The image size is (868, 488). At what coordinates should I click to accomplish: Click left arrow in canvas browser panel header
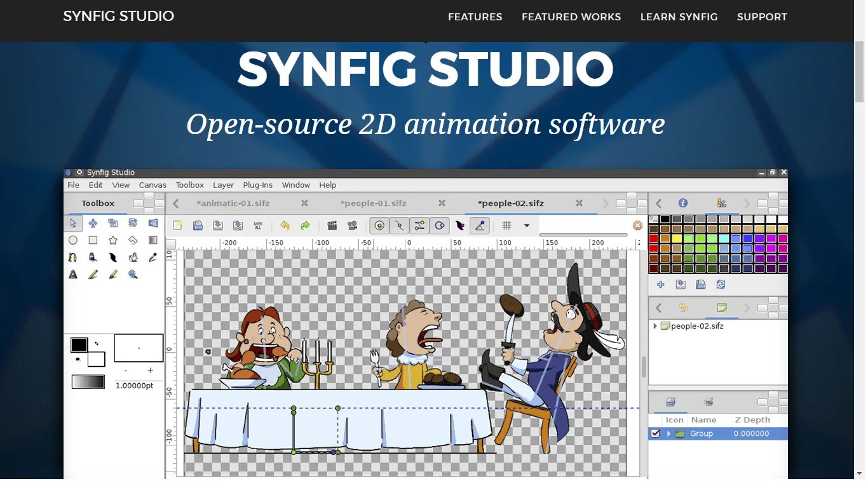pos(659,308)
